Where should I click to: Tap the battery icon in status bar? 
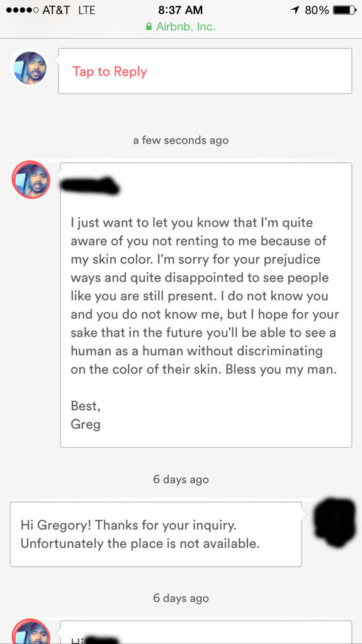click(x=344, y=10)
